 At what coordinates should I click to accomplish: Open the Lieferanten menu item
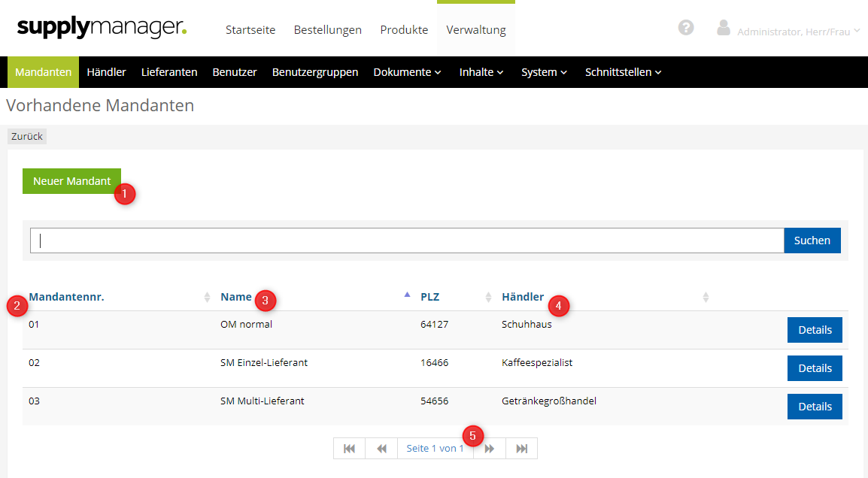[x=169, y=72]
